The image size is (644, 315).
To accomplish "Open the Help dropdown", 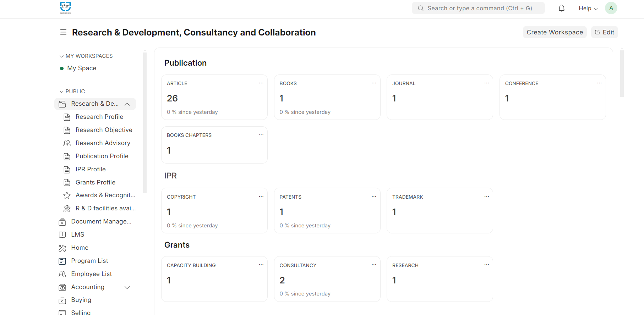I will [x=588, y=8].
